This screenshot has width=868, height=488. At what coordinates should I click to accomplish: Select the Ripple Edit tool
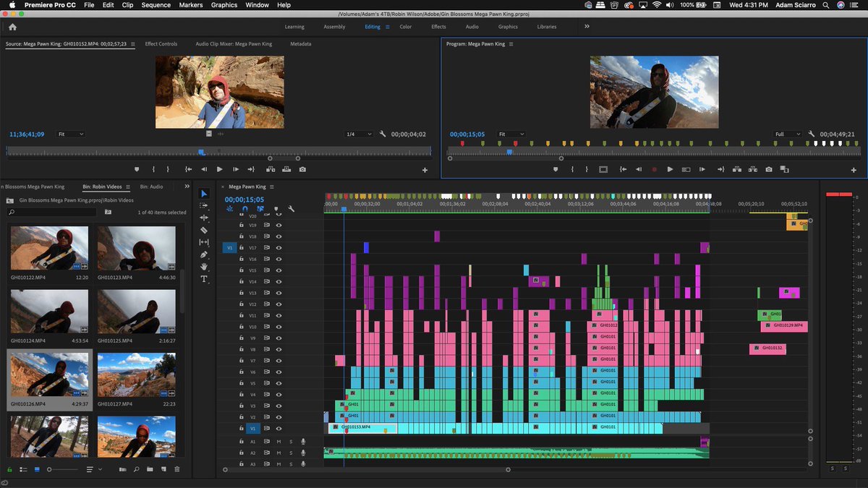(x=204, y=218)
